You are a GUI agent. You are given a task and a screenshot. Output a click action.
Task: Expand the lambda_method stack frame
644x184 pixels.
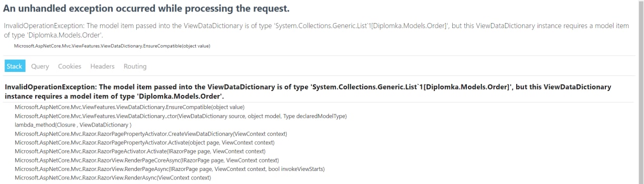pyautogui.click(x=73, y=125)
